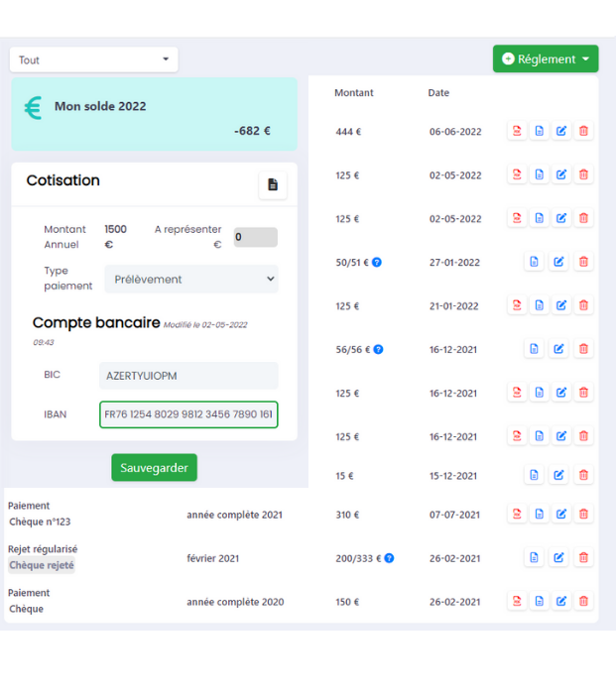Click help icon next to 50/51 €

[x=377, y=263]
